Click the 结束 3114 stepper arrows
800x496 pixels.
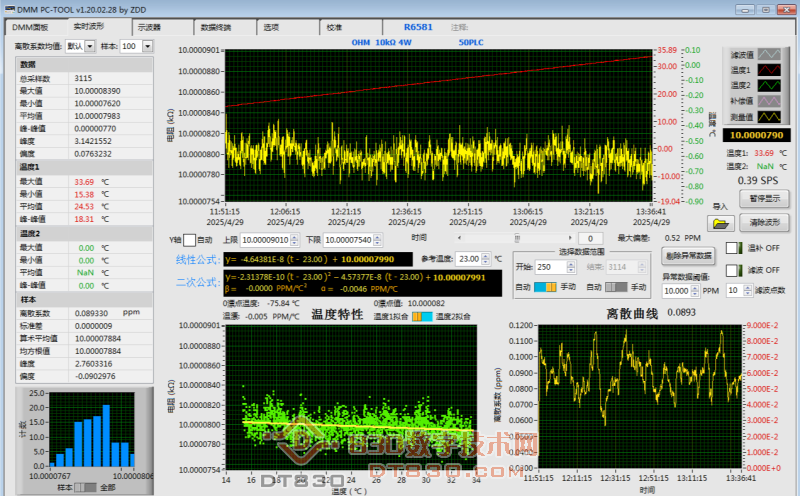(x=642, y=267)
